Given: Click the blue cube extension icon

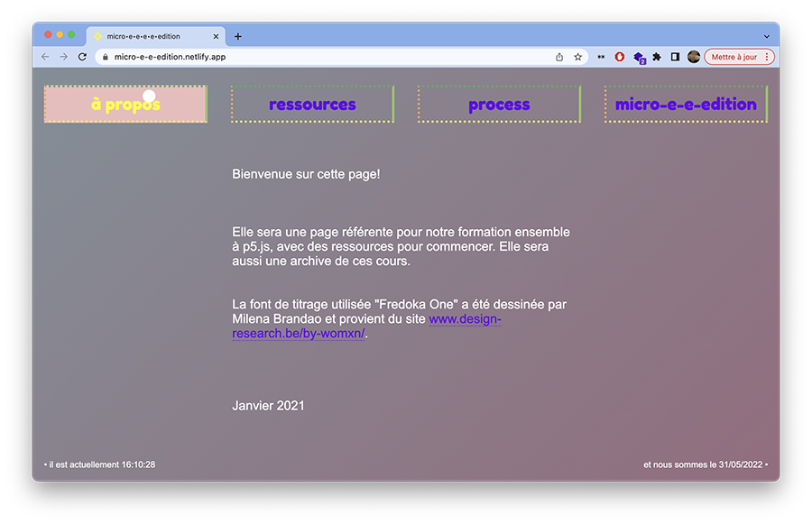Looking at the screenshot, I should tap(639, 58).
